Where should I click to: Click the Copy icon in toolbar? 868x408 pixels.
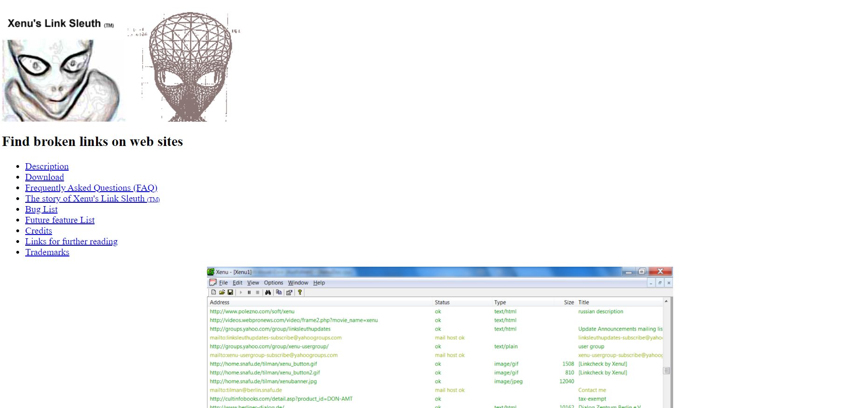point(279,292)
